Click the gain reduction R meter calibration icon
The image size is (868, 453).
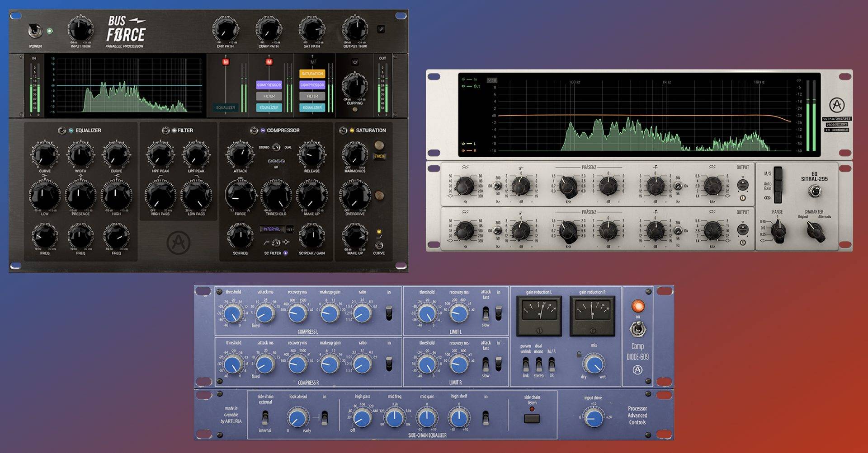(x=593, y=331)
